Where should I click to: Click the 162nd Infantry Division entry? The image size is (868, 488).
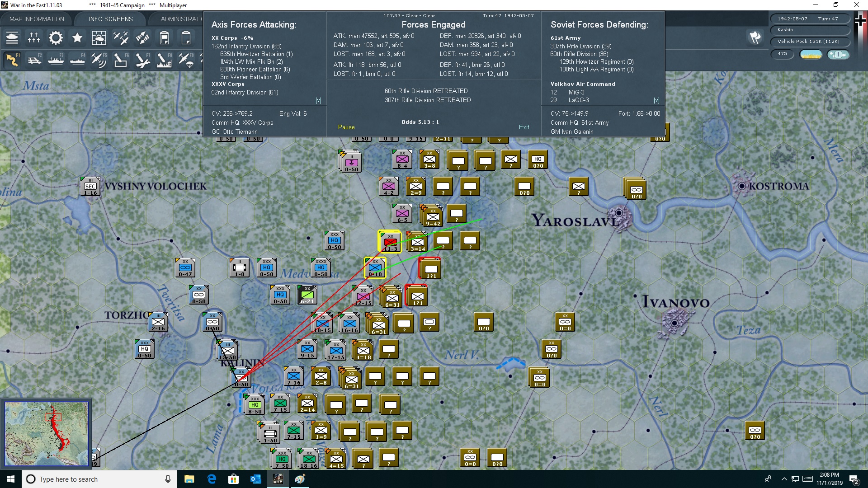(246, 46)
